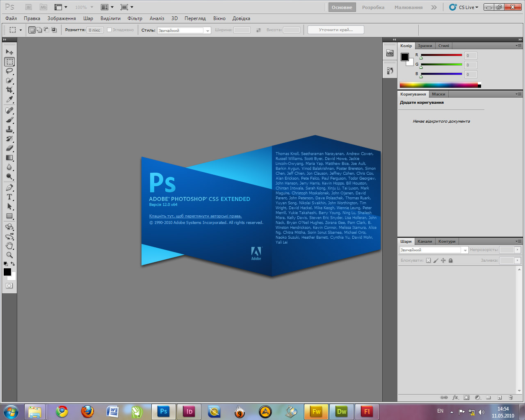Swap foreground and background colors icon
This screenshot has width=525, height=420.
click(13, 264)
